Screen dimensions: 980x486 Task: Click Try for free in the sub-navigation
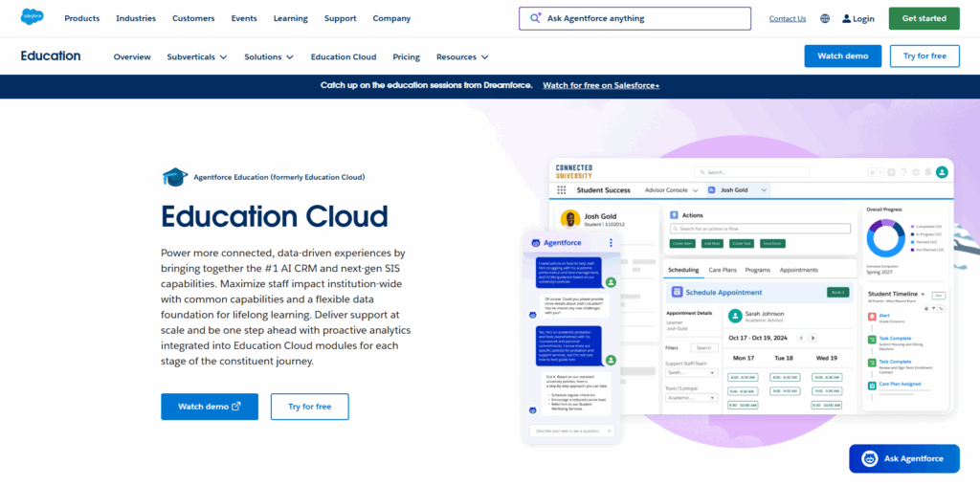pos(924,56)
